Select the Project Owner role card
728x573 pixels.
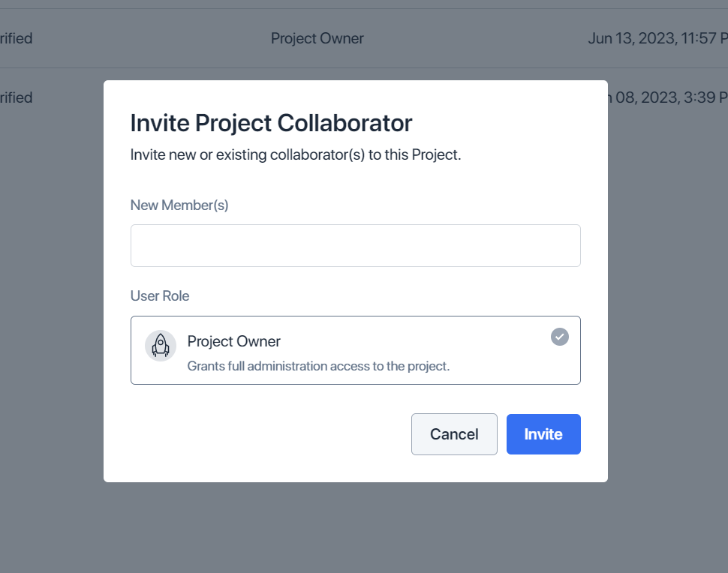(x=355, y=350)
